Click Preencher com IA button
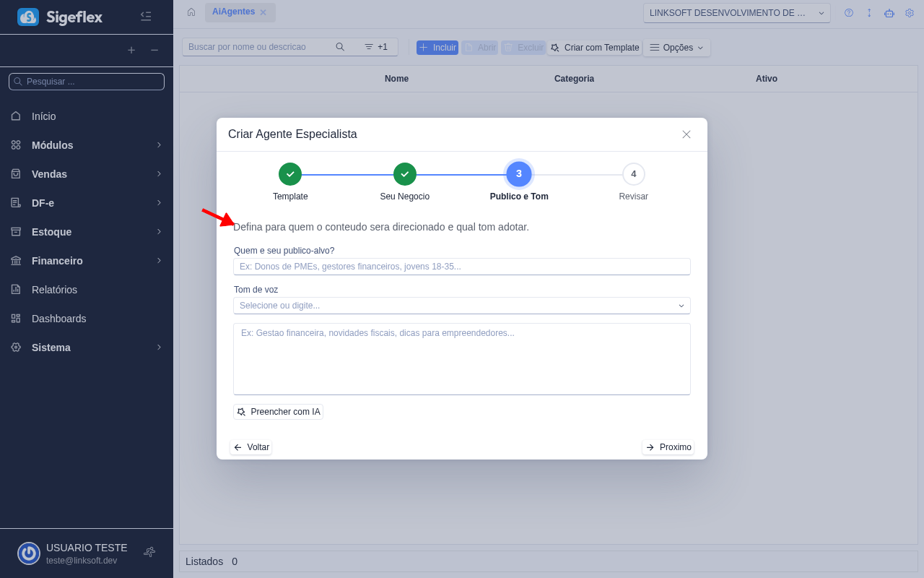924x578 pixels. 279,412
